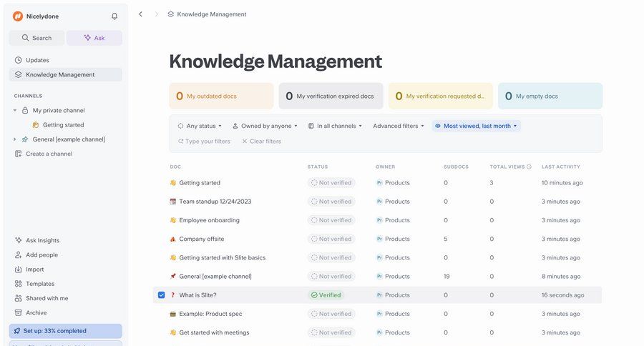This screenshot has width=644, height=346.
Task: Click the notification bell icon
Action: (114, 16)
